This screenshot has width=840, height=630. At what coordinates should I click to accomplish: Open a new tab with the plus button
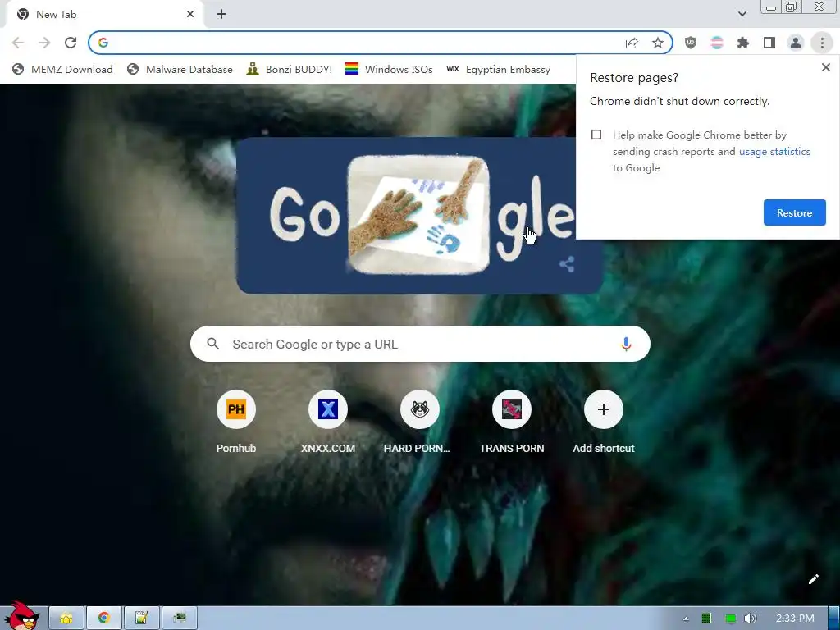pyautogui.click(x=221, y=15)
